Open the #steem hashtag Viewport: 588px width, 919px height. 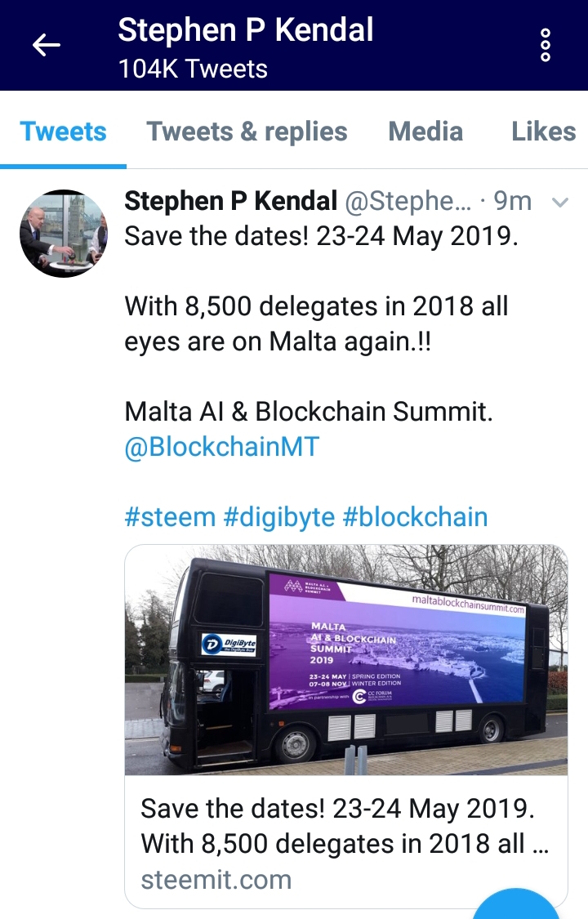170,517
